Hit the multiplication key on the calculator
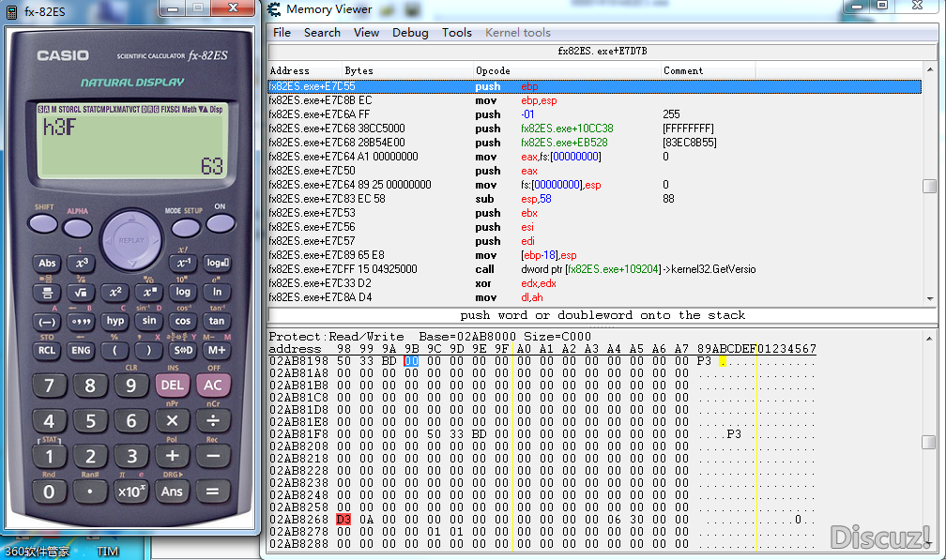The width and height of the screenshot is (946, 560). [x=172, y=420]
